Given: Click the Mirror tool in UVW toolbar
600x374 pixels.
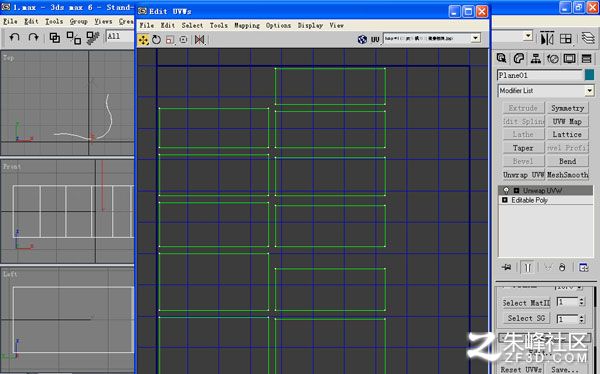Looking at the screenshot, I should point(199,39).
